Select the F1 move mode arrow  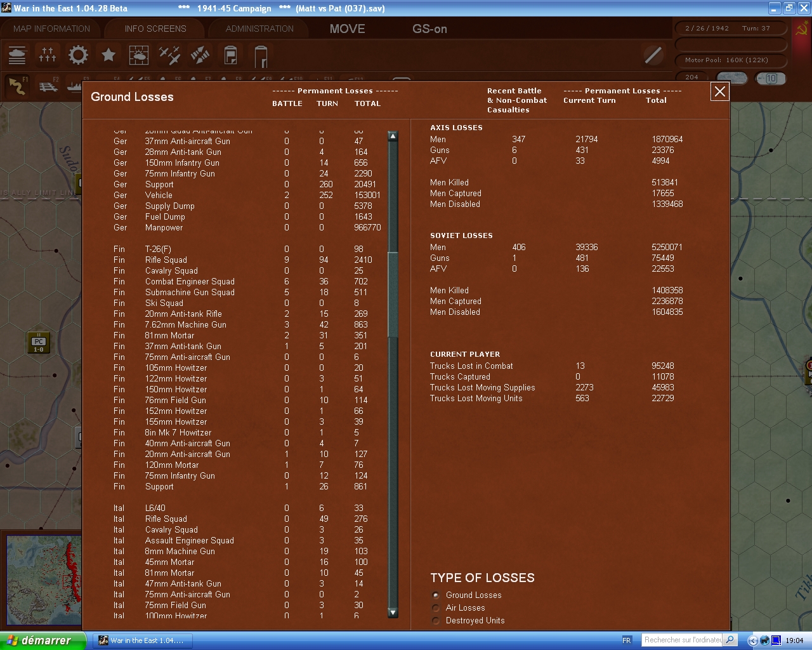(x=18, y=86)
